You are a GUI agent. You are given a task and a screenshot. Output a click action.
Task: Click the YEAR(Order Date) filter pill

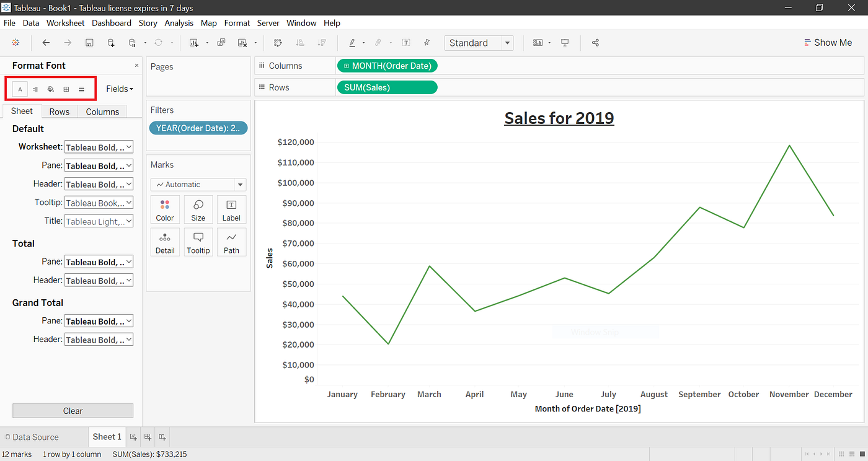point(198,128)
